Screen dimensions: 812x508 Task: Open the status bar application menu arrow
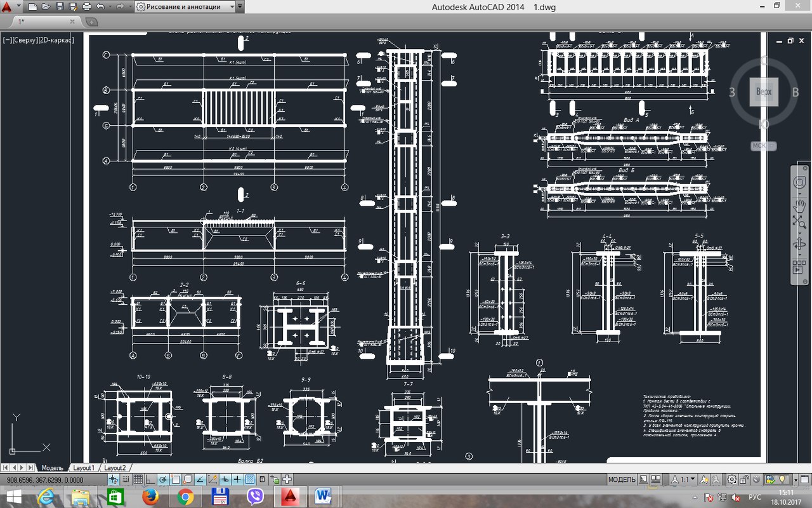[796, 479]
